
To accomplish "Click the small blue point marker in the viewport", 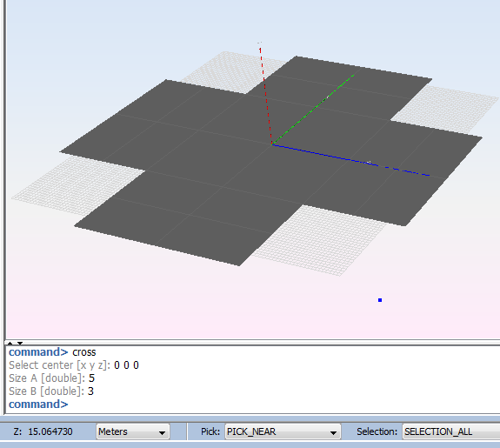I will [x=380, y=300].
